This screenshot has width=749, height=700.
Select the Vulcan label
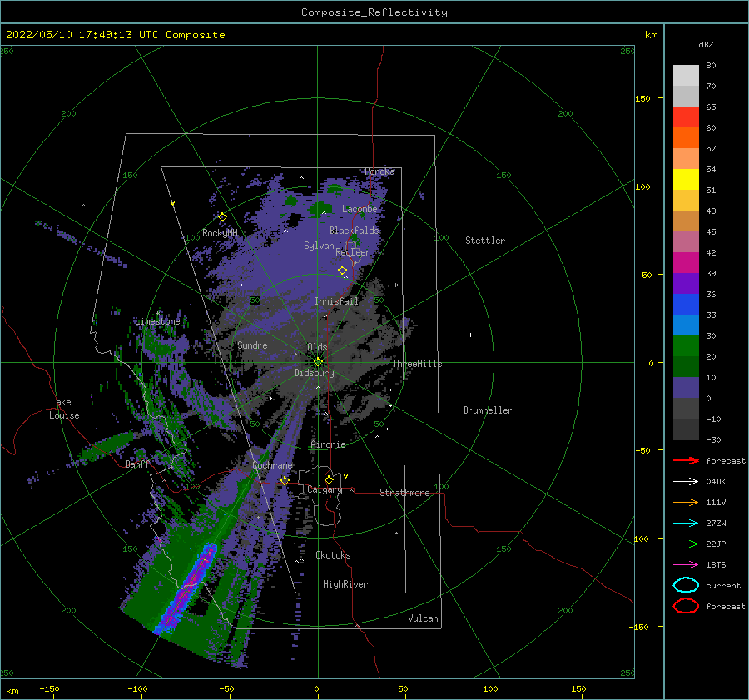pyautogui.click(x=423, y=618)
